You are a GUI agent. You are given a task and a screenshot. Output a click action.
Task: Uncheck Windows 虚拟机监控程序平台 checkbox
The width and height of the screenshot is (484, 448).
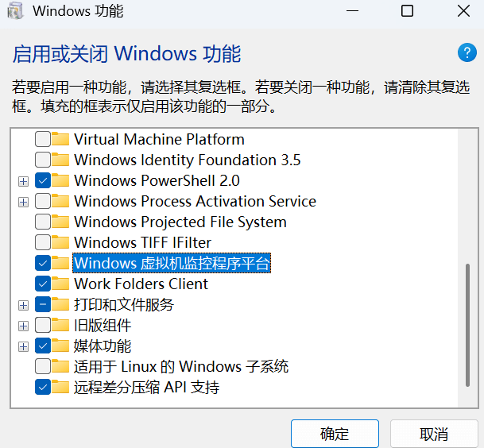point(43,263)
